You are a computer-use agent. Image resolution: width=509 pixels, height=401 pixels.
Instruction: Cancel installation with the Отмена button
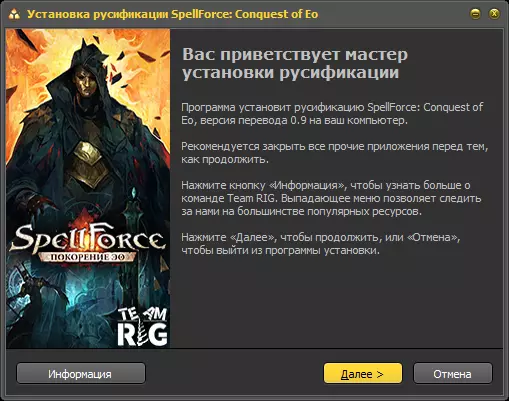(453, 373)
